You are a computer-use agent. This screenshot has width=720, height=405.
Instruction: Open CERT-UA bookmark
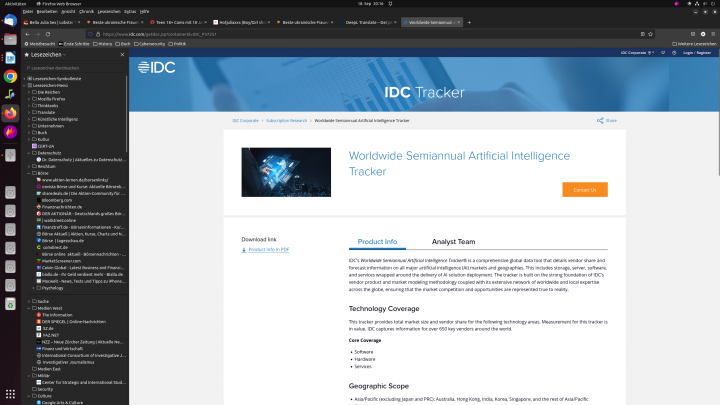pyautogui.click(x=45, y=146)
